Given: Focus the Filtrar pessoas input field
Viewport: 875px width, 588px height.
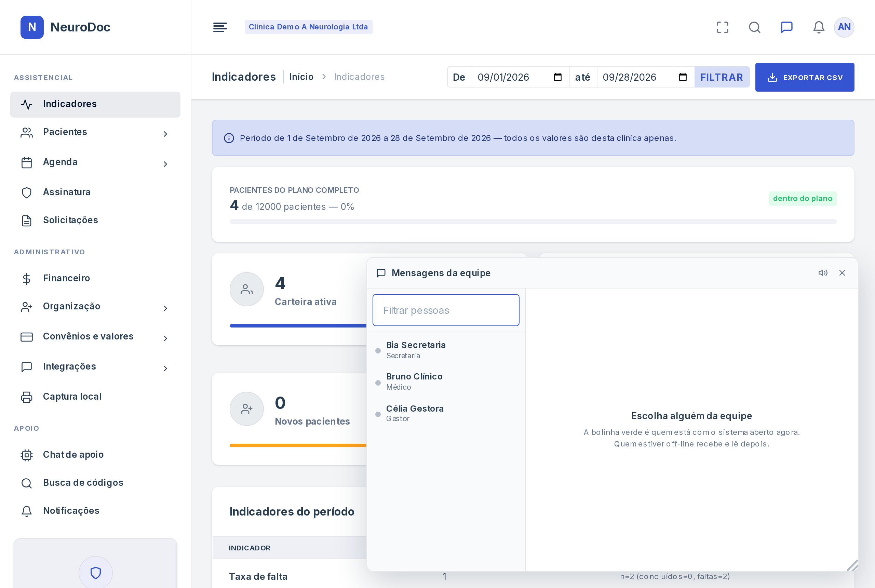Looking at the screenshot, I should [446, 310].
